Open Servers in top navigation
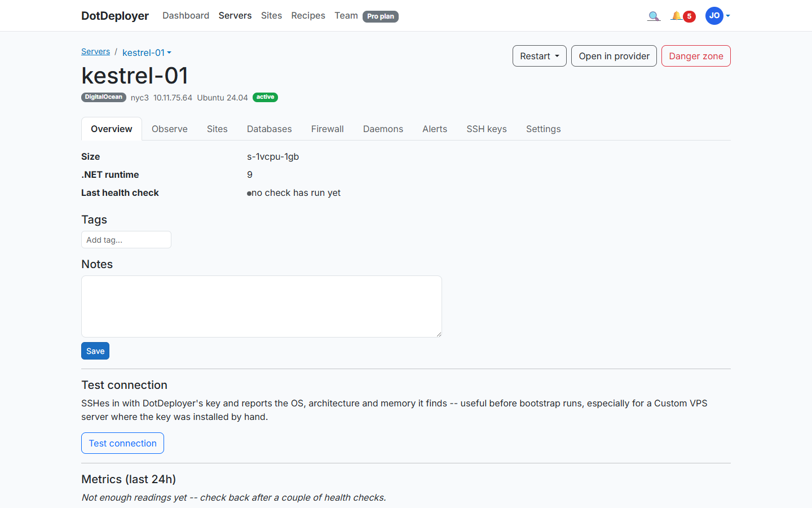812x508 pixels. tap(235, 16)
